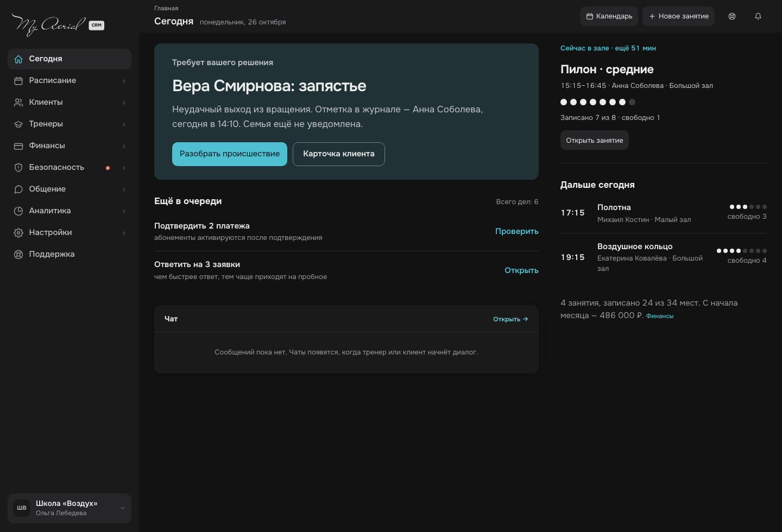Image resolution: width=782 pixels, height=532 pixels.
Task: Create Новое занятие
Action: click(x=678, y=16)
